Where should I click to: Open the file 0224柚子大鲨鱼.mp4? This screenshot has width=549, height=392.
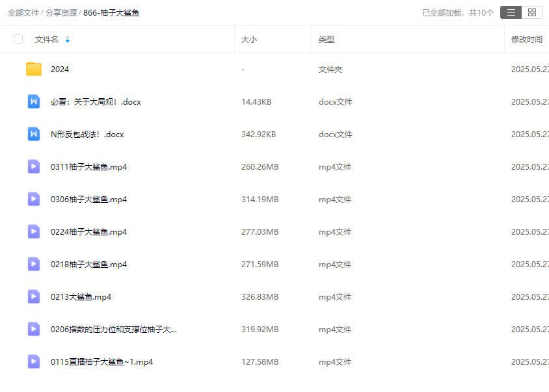[88, 232]
